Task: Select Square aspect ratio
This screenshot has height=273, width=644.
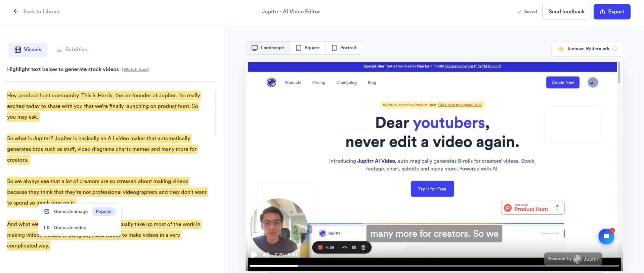Action: 308,48
